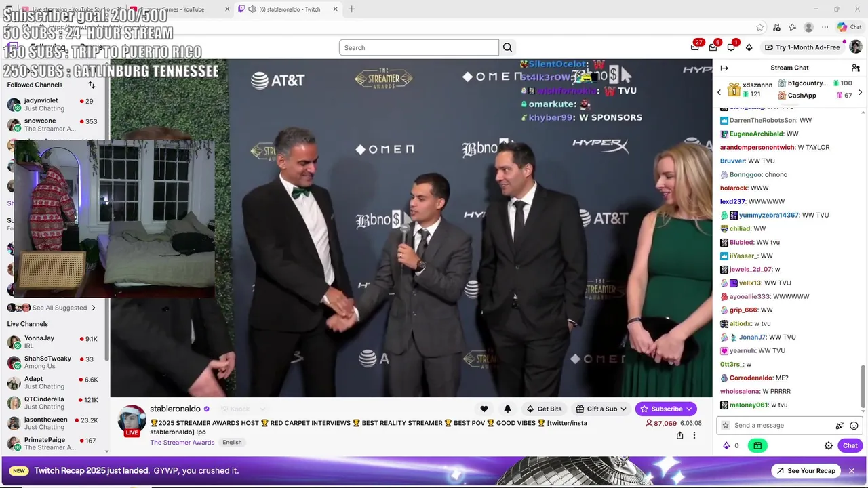868x488 pixels.
Task: Click Try 1-Month Ad-Free button
Action: [802, 47]
